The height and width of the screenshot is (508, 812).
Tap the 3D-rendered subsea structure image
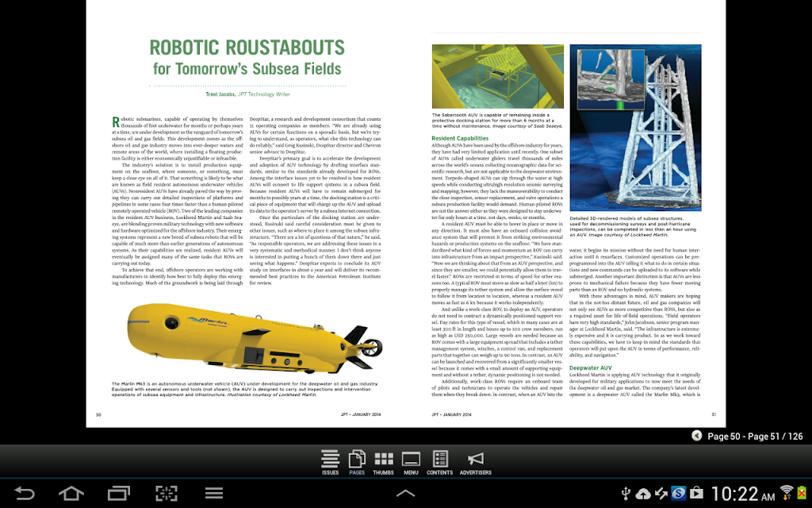point(635,128)
